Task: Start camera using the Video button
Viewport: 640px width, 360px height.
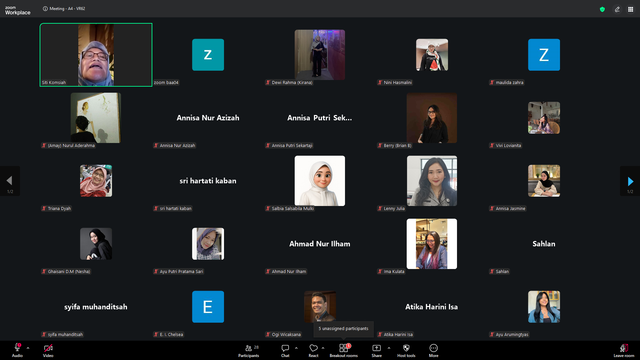Action: coord(48,350)
